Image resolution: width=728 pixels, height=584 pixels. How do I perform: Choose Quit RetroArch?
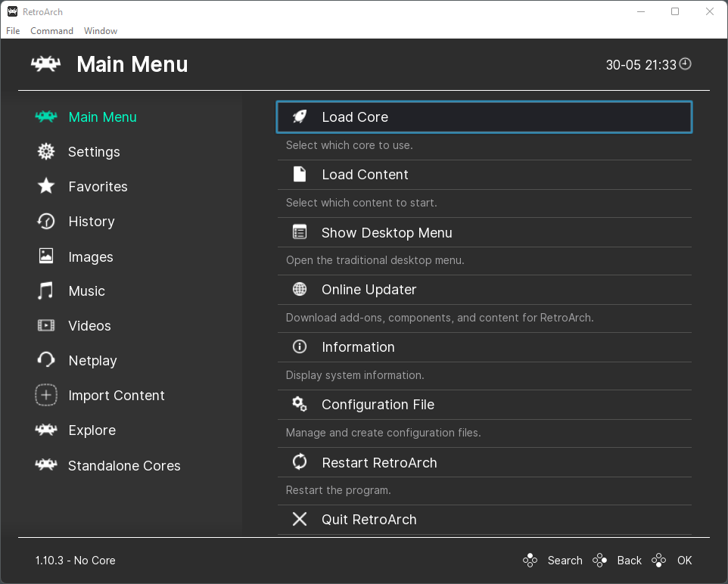tap(484, 520)
